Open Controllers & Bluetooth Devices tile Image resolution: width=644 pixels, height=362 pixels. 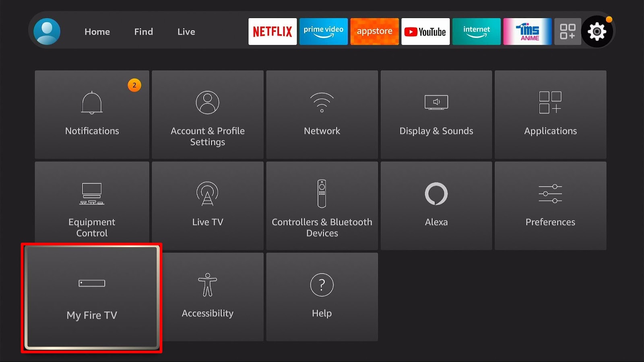pos(322,206)
